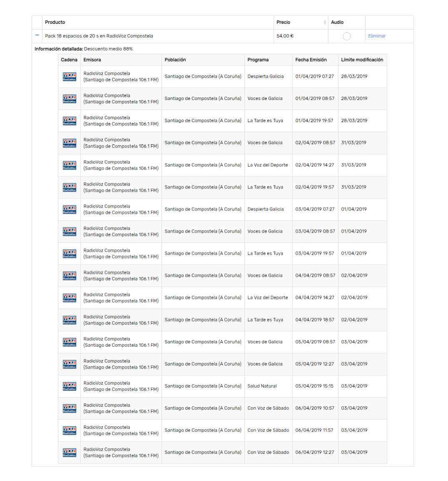Click 'La Voz del Deporte' in 02/04/2019 14:27 row

tap(268, 165)
